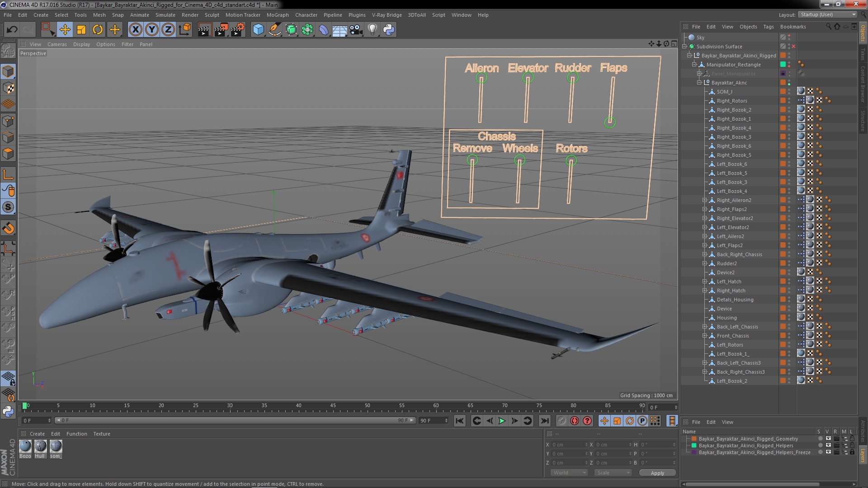The width and height of the screenshot is (868, 488).
Task: Click the Aileron slider handle in viewport
Action: [x=481, y=79]
